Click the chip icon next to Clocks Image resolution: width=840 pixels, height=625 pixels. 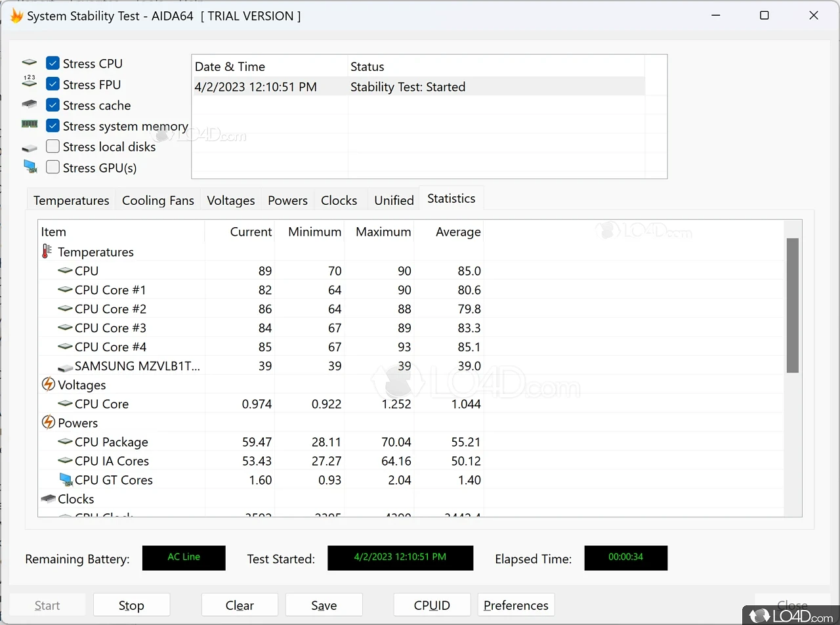click(x=48, y=499)
